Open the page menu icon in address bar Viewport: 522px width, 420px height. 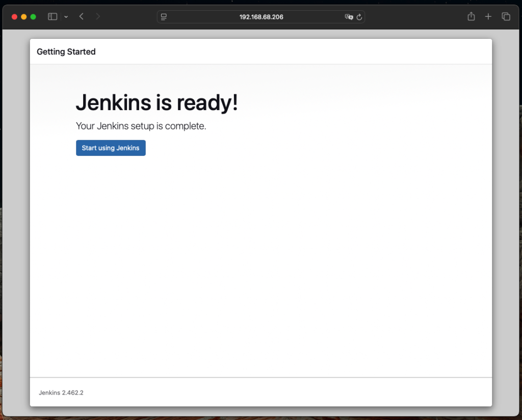(x=164, y=17)
